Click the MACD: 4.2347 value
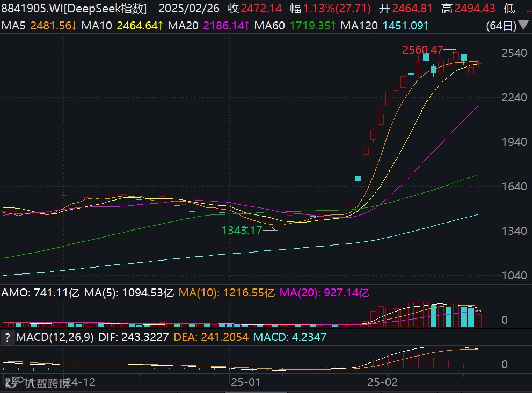The height and width of the screenshot is (393, 532). point(290,337)
